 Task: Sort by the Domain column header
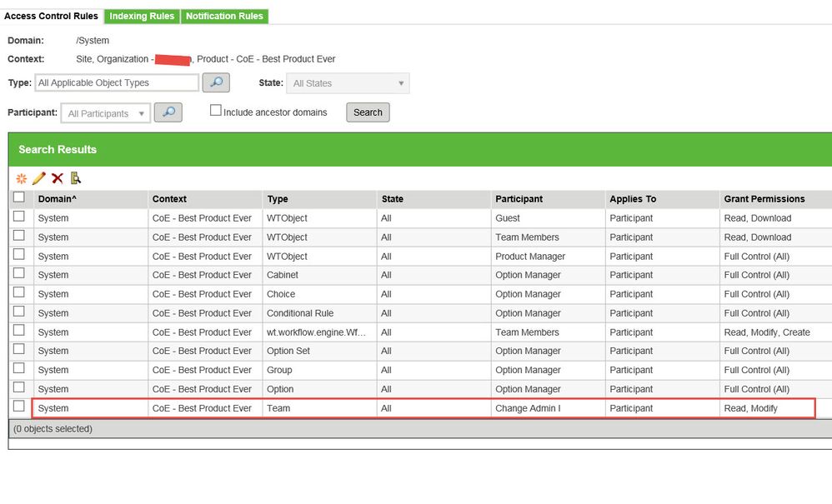[x=57, y=199]
